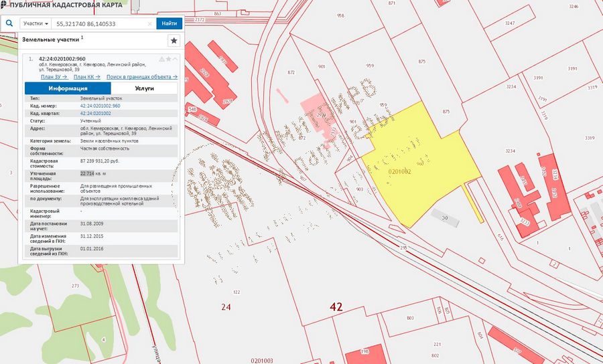The width and height of the screenshot is (603, 364).
Task: Clear the search field with the X
Action: pos(150,24)
